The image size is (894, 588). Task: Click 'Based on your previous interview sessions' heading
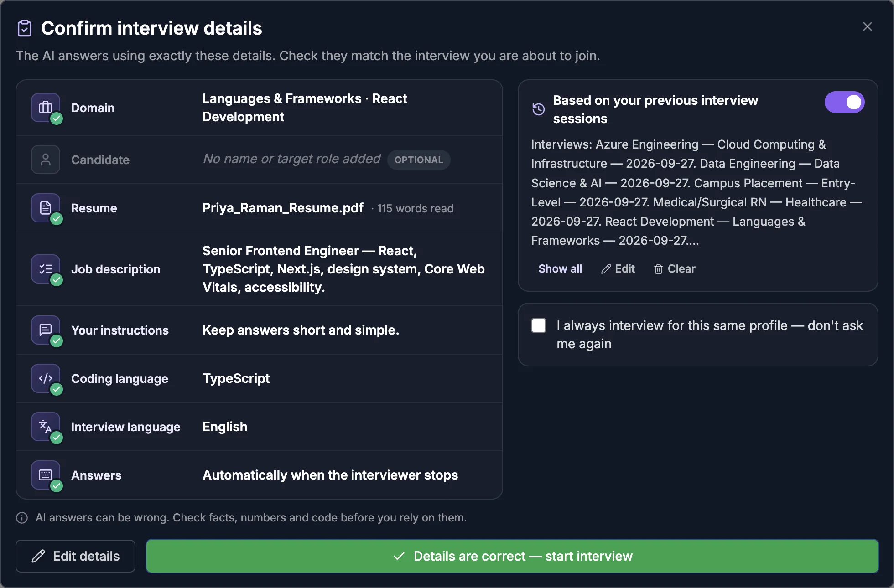click(x=655, y=109)
